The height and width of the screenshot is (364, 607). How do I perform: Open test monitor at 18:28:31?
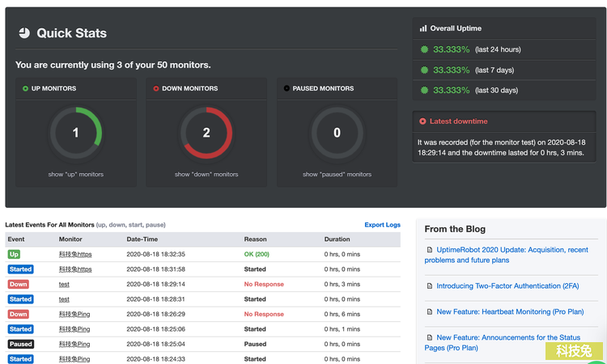click(x=64, y=299)
